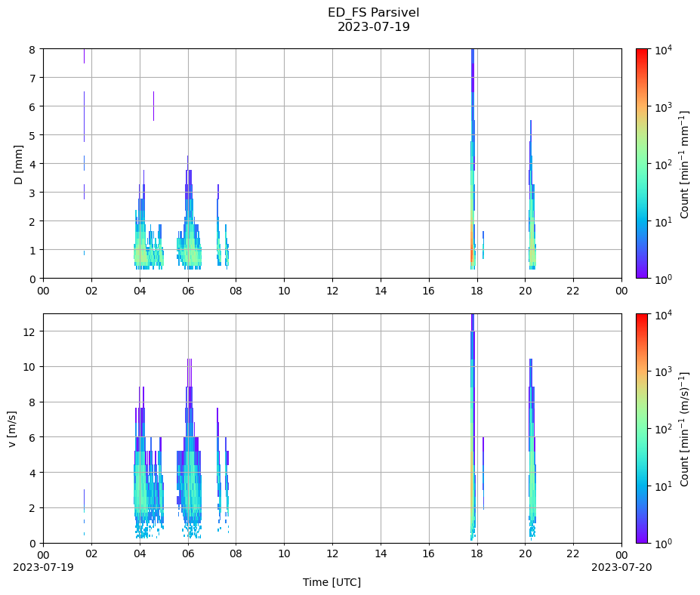Click the '12' time tick under the D plot
This screenshot has height=595, width=700.
pyautogui.click(x=332, y=291)
